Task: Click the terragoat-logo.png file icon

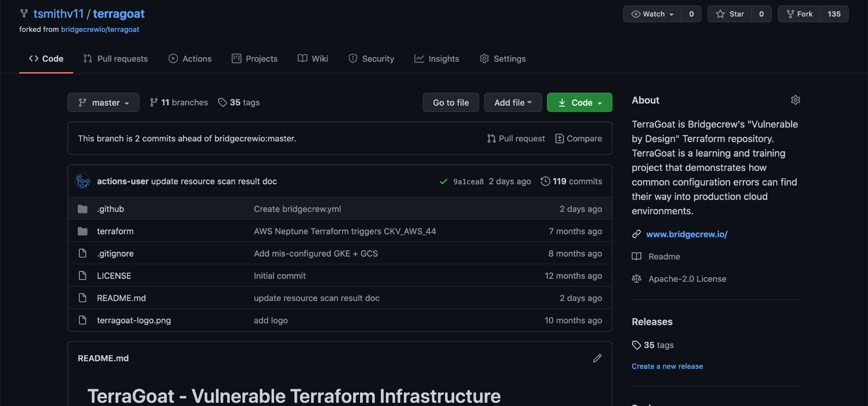Action: pyautogui.click(x=83, y=320)
